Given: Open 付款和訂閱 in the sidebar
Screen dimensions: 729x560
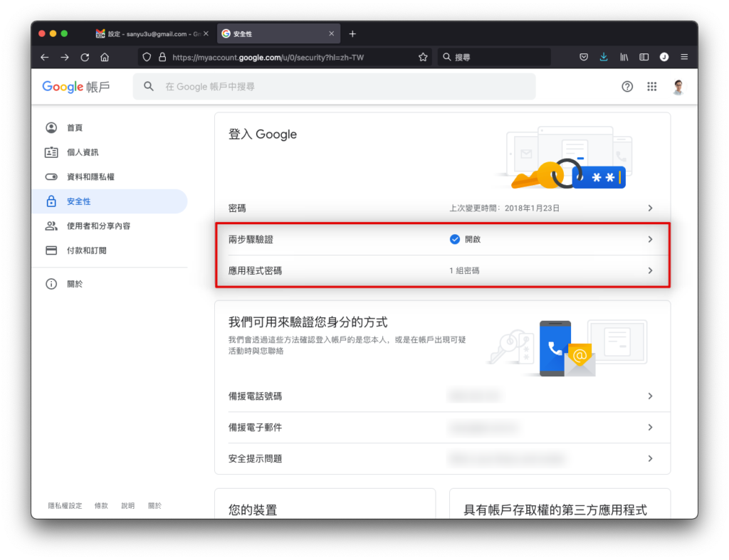Looking at the screenshot, I should coord(86,250).
